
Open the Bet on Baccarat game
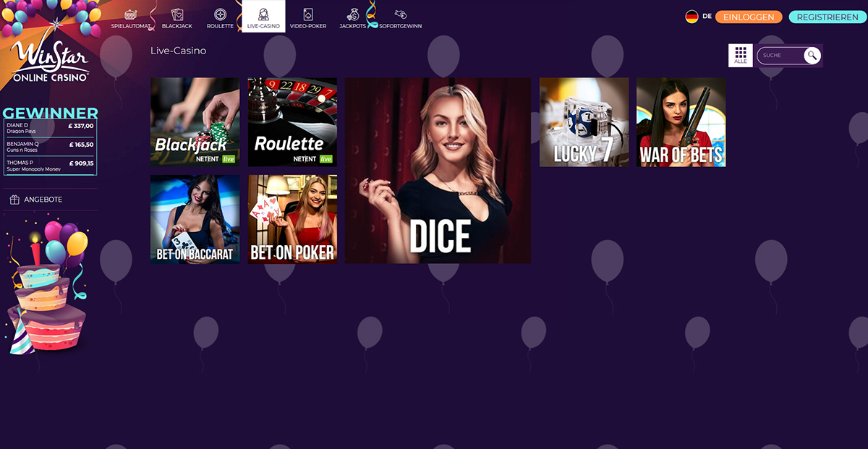tap(195, 219)
